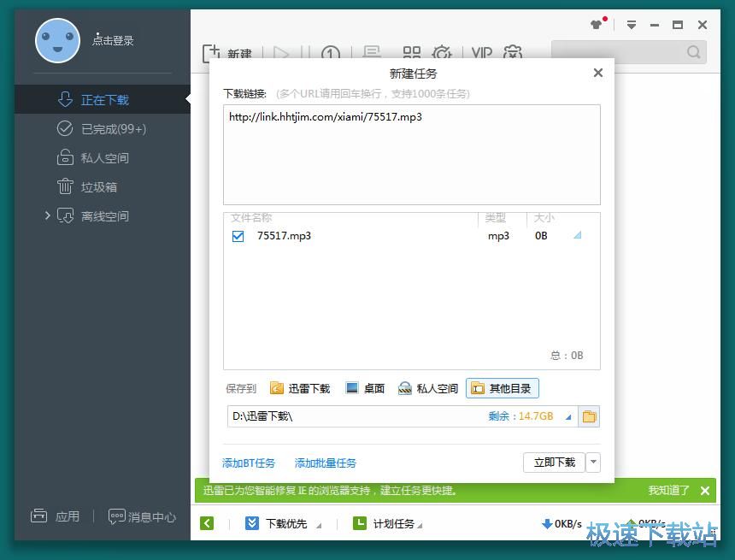Click the search magnifier icon

694,52
